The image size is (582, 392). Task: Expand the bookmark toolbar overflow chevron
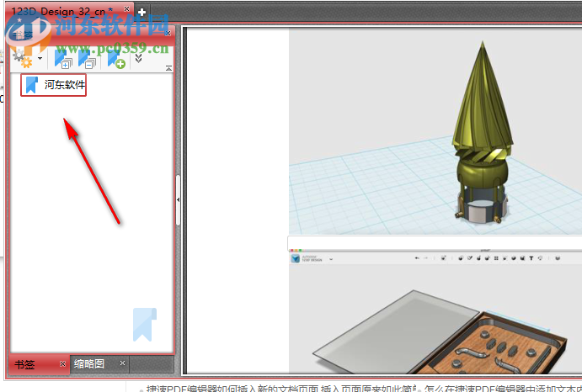(x=139, y=58)
